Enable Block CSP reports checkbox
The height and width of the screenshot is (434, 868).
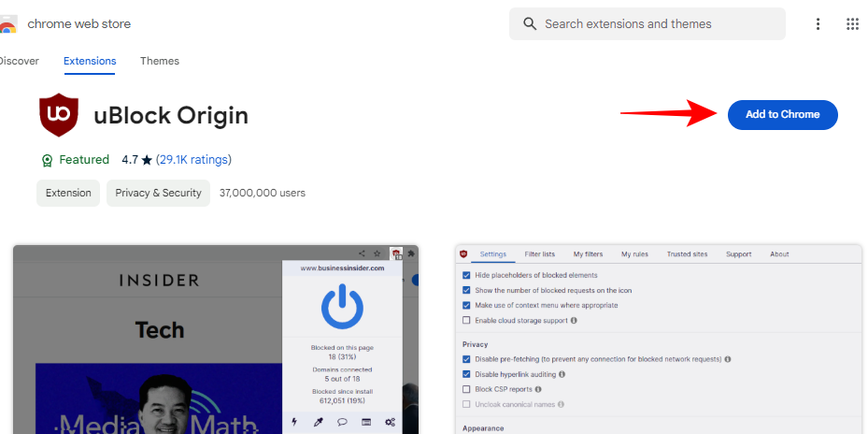coord(466,389)
